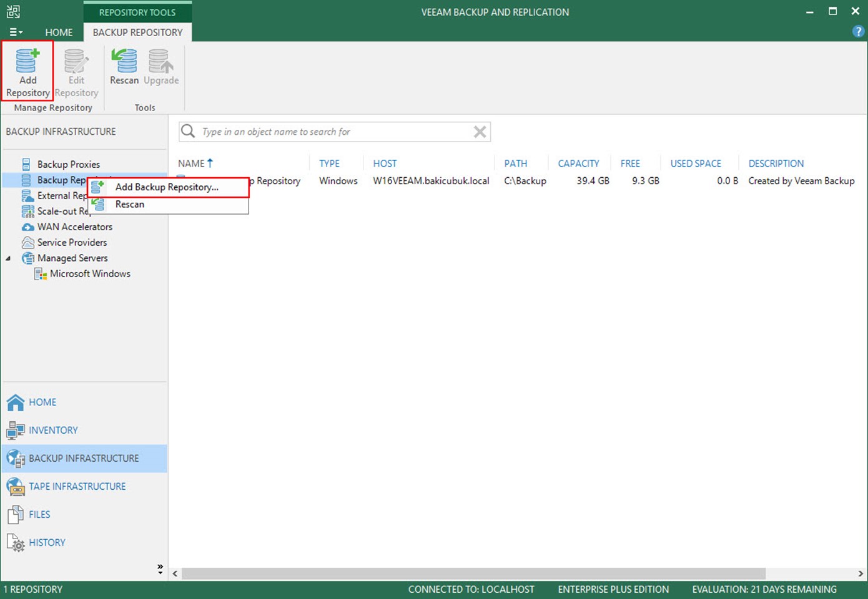Select WAN Accelerators node
The height and width of the screenshot is (599, 868).
coord(74,226)
